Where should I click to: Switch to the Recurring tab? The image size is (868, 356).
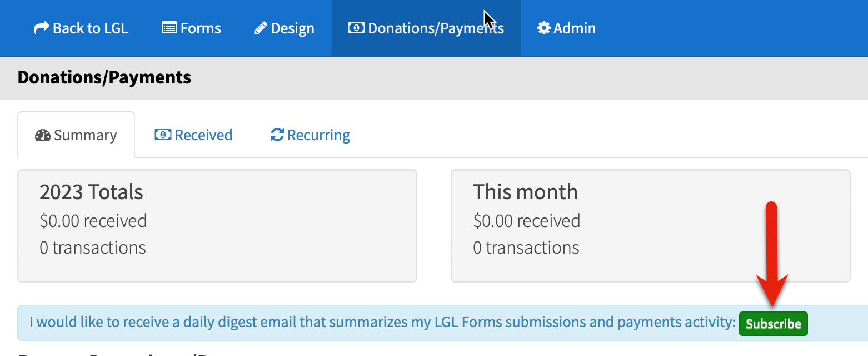[310, 135]
